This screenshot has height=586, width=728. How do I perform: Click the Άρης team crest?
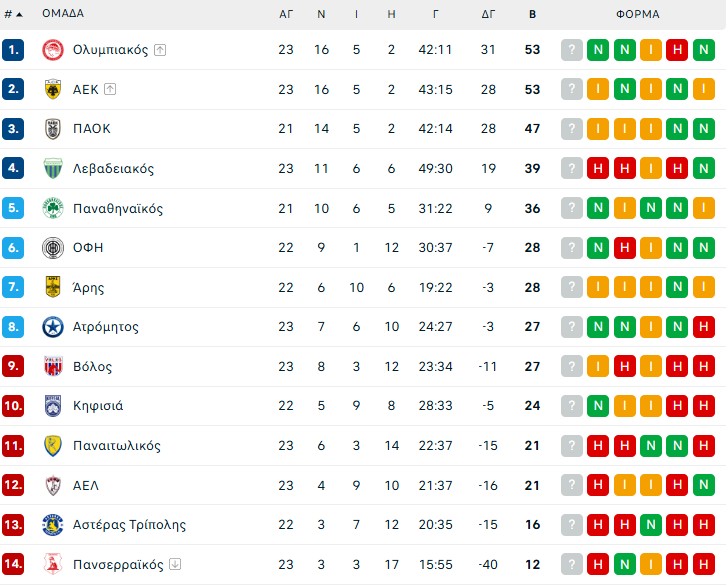[53, 287]
